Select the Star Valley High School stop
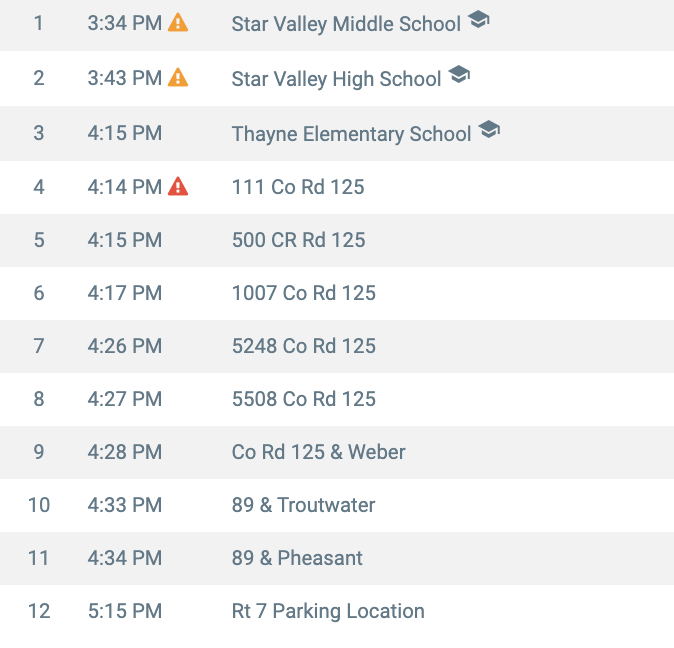This screenshot has width=674, height=648. click(336, 79)
